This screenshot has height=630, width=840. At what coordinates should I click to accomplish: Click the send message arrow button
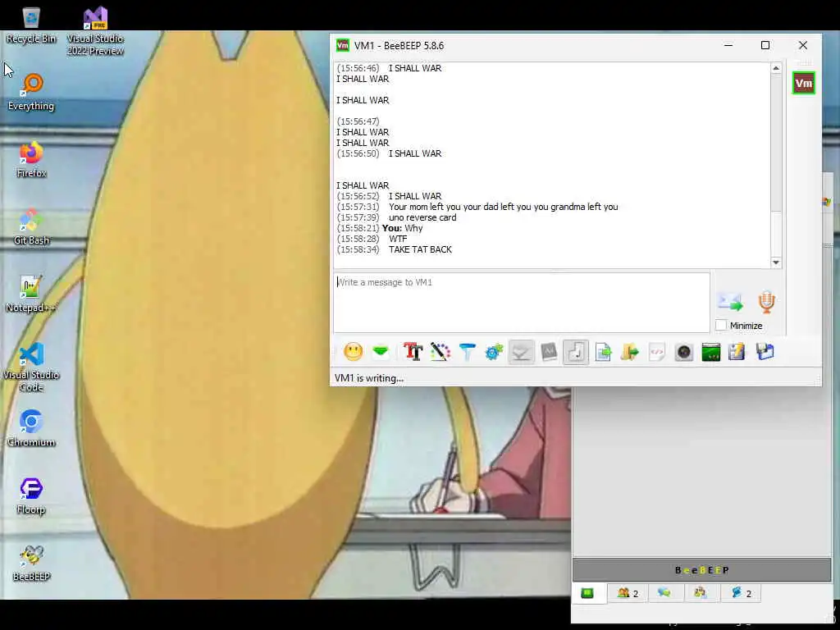730,302
